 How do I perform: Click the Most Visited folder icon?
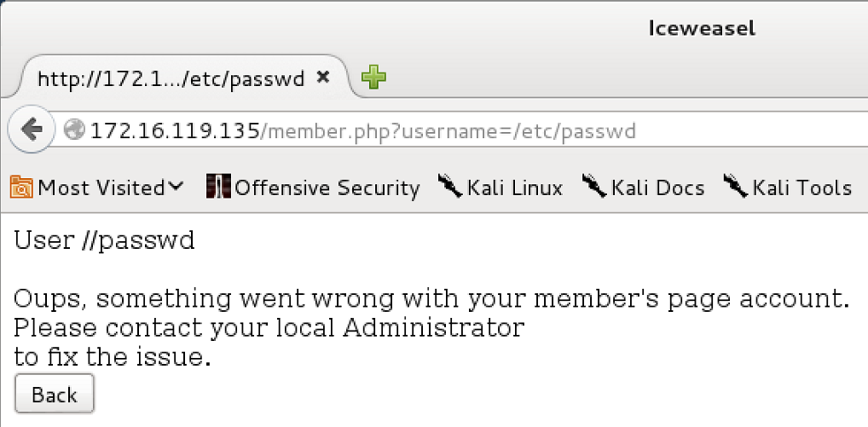coord(21,188)
